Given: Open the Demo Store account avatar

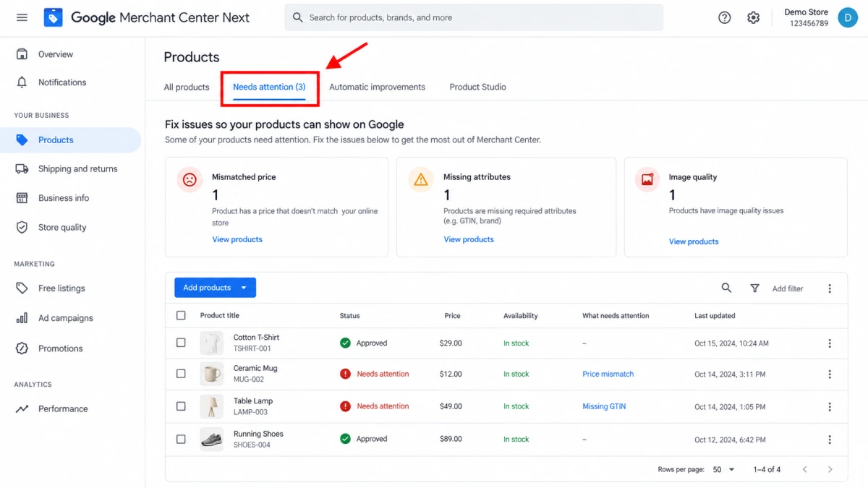Looking at the screenshot, I should pos(848,17).
